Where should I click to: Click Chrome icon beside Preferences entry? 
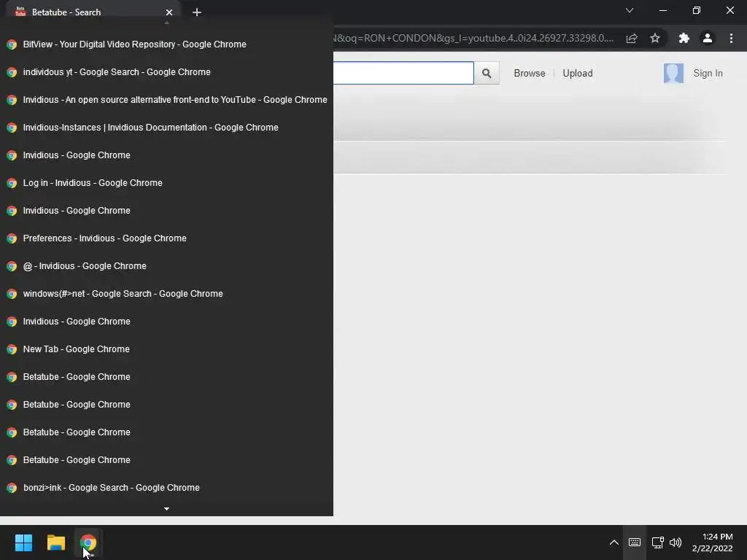(12, 238)
